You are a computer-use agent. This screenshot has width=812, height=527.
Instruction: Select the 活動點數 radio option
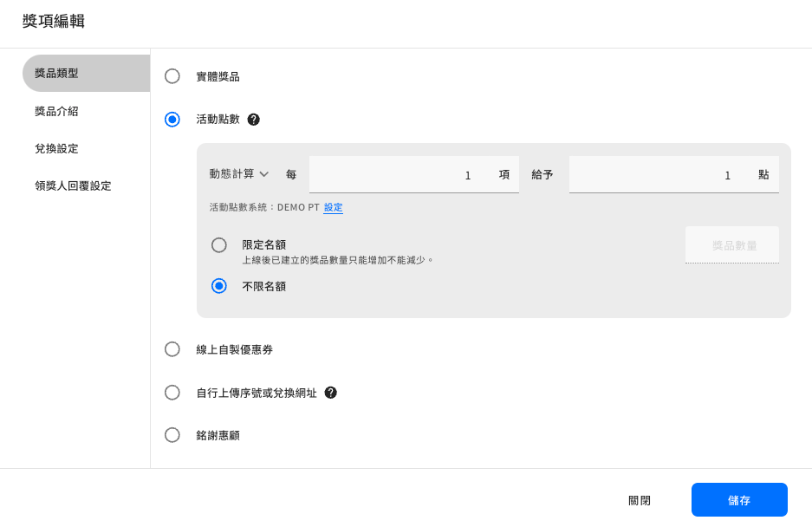coord(172,120)
